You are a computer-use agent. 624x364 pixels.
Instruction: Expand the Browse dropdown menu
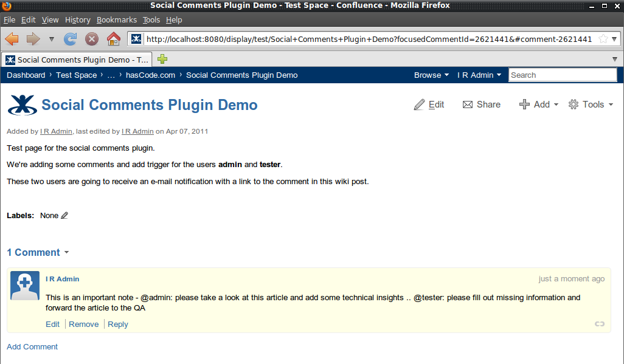coord(431,75)
